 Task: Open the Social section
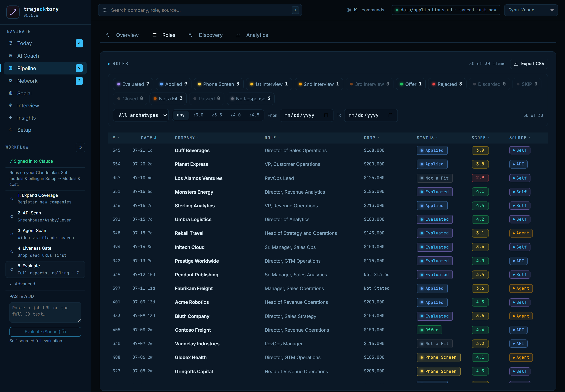coord(45,93)
